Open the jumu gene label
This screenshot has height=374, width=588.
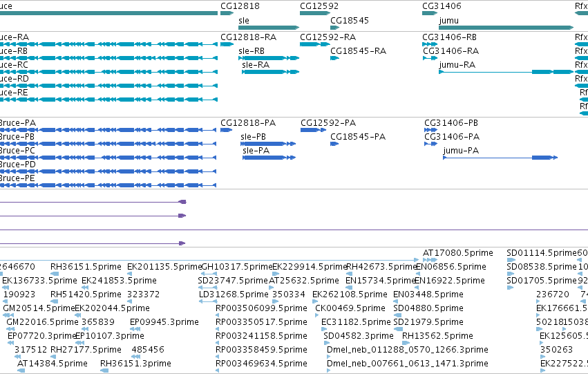click(449, 21)
